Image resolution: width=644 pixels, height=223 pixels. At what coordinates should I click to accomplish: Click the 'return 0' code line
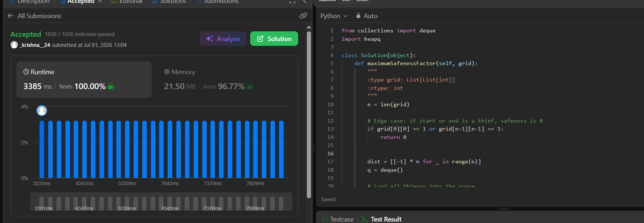pyautogui.click(x=393, y=137)
